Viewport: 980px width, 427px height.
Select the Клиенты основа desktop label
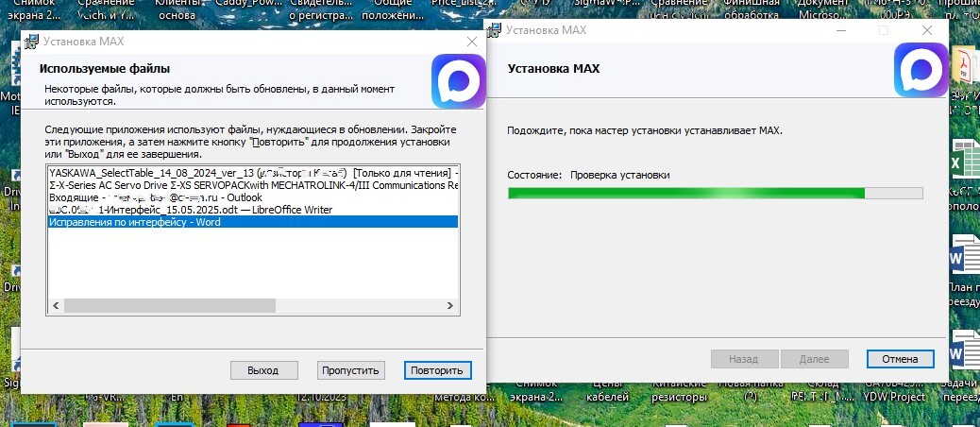(x=177, y=9)
